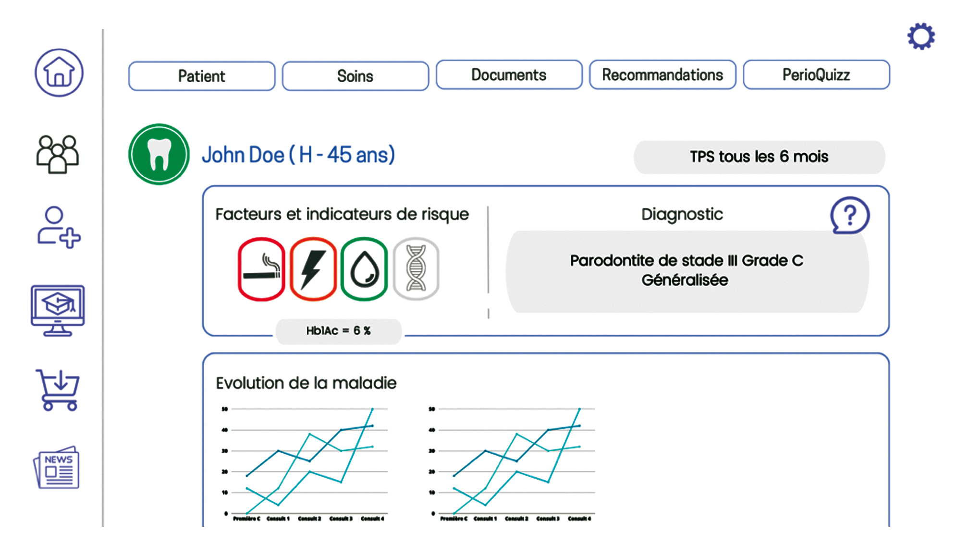Screen dimensions: 980x557
Task: Open the e-learning monitor icon
Action: click(58, 311)
